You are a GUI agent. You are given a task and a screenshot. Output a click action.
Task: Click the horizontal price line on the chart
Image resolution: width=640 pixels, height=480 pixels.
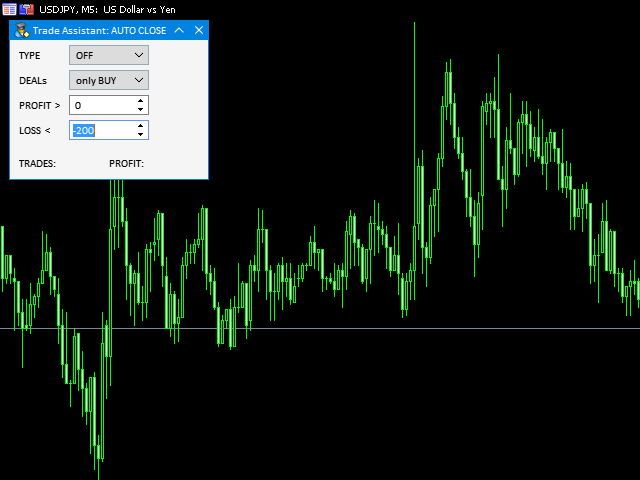(x=400, y=328)
